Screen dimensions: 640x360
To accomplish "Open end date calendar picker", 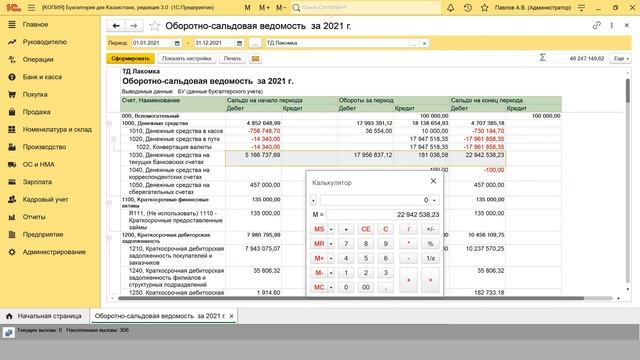I will [240, 43].
